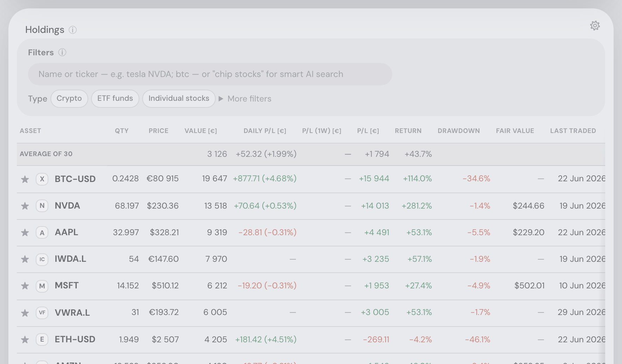The width and height of the screenshot is (622, 364).
Task: Sort by the PRICE column header
Action: pos(159,131)
